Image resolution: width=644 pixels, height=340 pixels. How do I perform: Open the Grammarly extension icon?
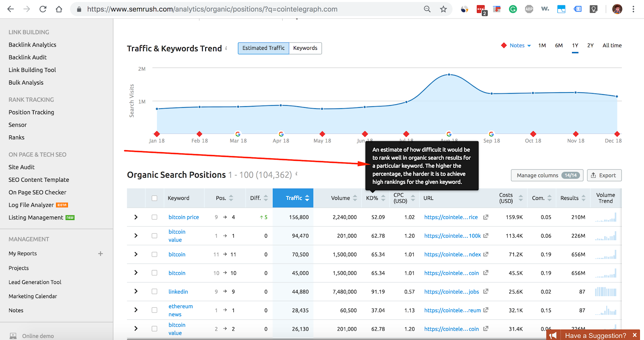(x=513, y=9)
